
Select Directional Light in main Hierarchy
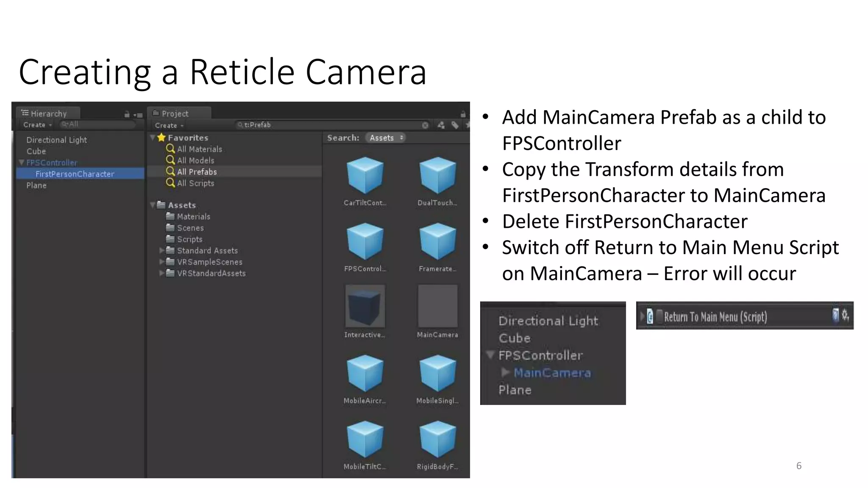coord(56,140)
